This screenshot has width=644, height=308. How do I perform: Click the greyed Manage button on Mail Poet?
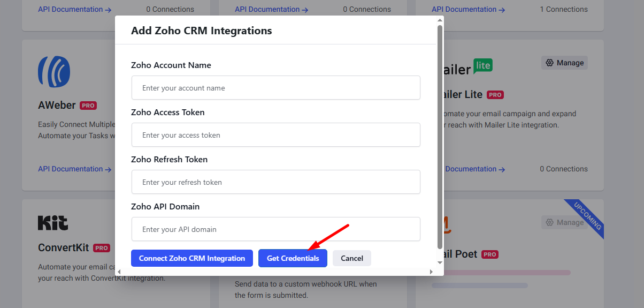click(564, 222)
